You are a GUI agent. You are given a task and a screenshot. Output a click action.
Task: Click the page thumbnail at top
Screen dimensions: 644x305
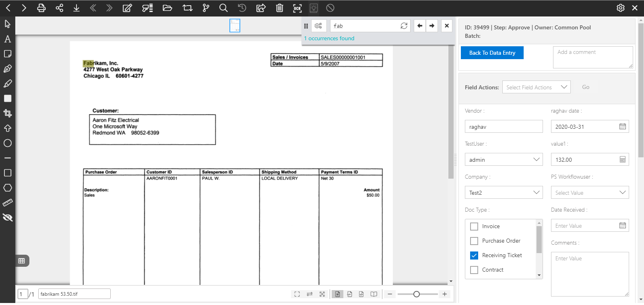tap(235, 26)
